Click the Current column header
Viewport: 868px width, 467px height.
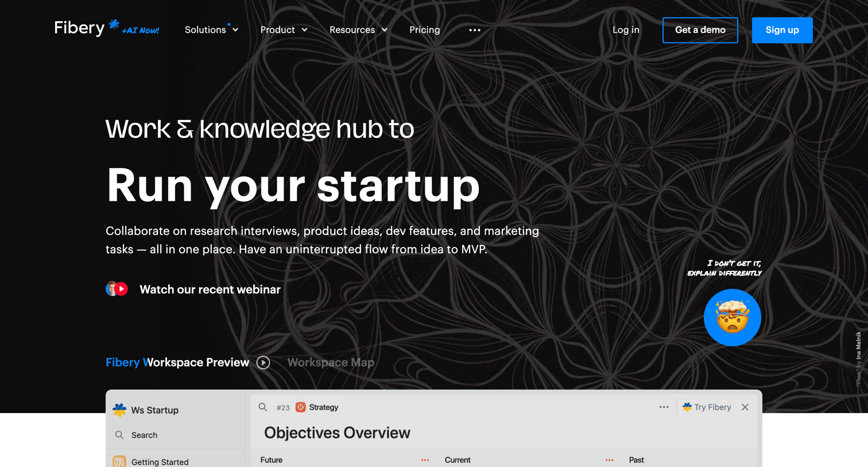pyautogui.click(x=458, y=460)
